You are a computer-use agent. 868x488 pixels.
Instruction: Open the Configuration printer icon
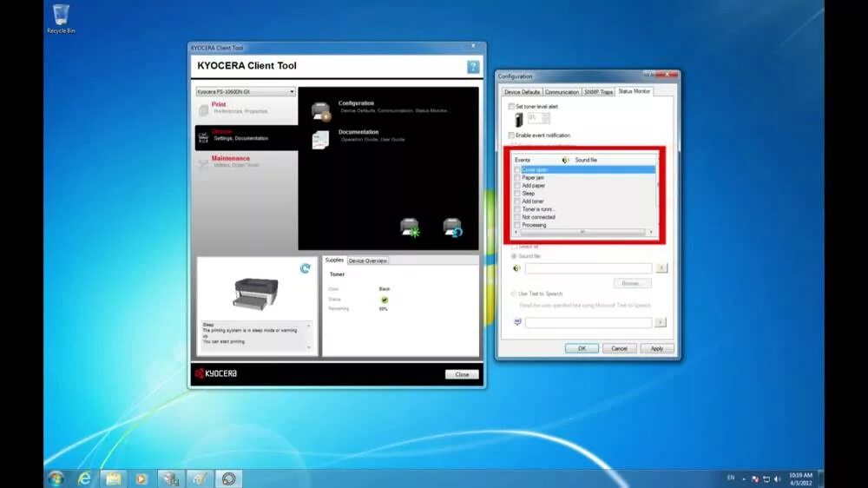point(320,111)
